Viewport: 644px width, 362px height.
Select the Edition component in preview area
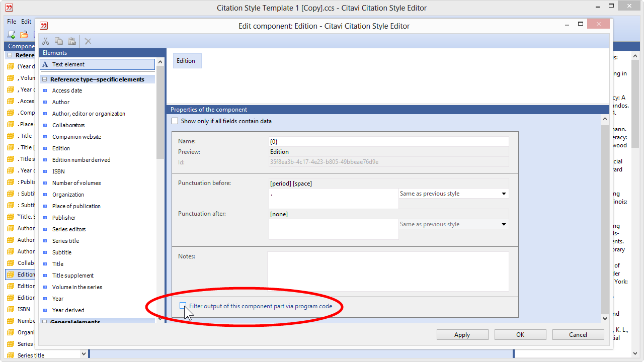pos(187,61)
